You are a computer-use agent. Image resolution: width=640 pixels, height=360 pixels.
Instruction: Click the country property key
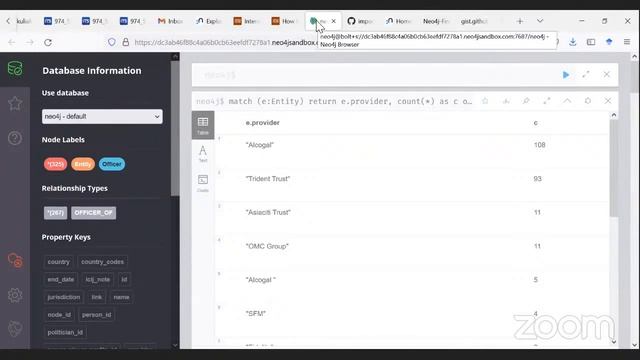pos(58,262)
